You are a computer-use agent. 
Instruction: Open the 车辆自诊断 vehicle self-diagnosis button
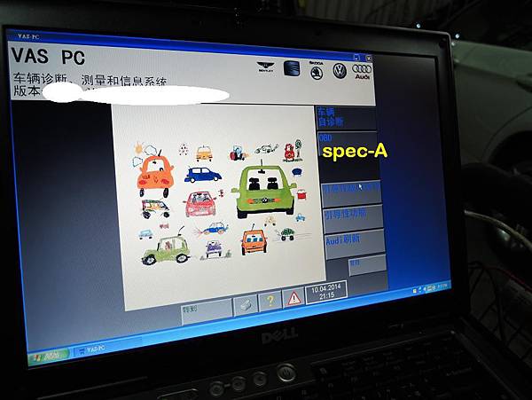[346, 118]
